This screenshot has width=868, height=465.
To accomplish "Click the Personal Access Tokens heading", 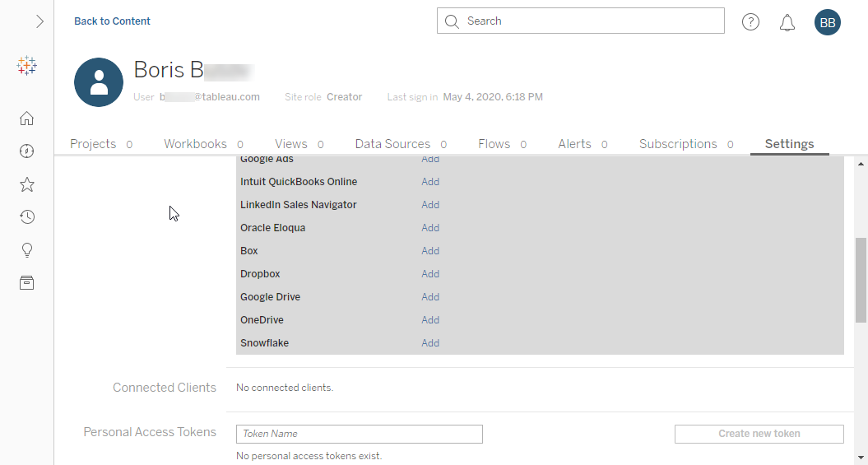I will pyautogui.click(x=150, y=432).
